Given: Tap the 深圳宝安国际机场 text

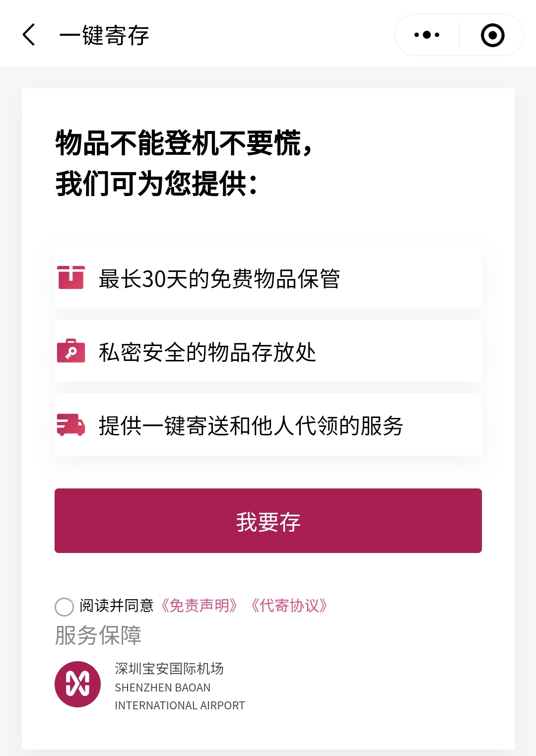Looking at the screenshot, I should 169,669.
